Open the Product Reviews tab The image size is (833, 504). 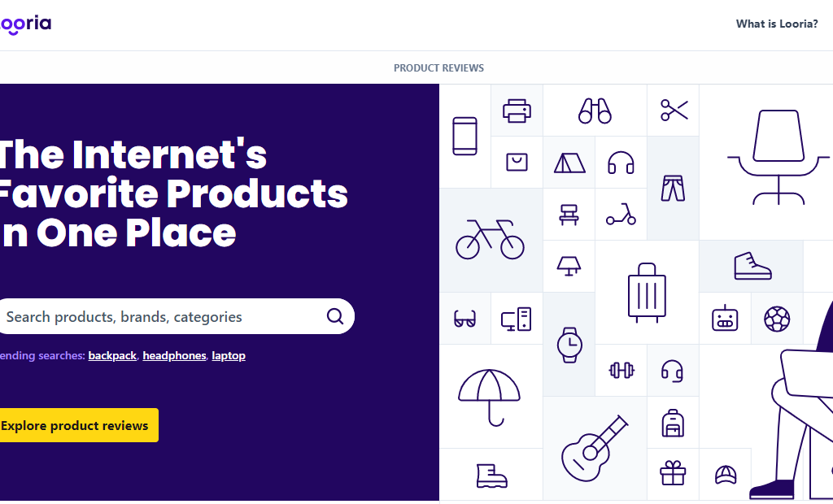pyautogui.click(x=438, y=68)
